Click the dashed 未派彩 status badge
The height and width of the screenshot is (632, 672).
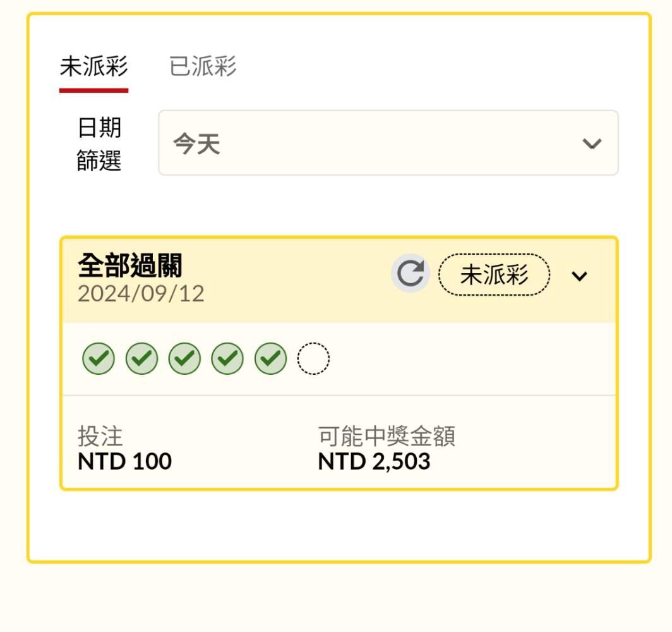point(494,275)
